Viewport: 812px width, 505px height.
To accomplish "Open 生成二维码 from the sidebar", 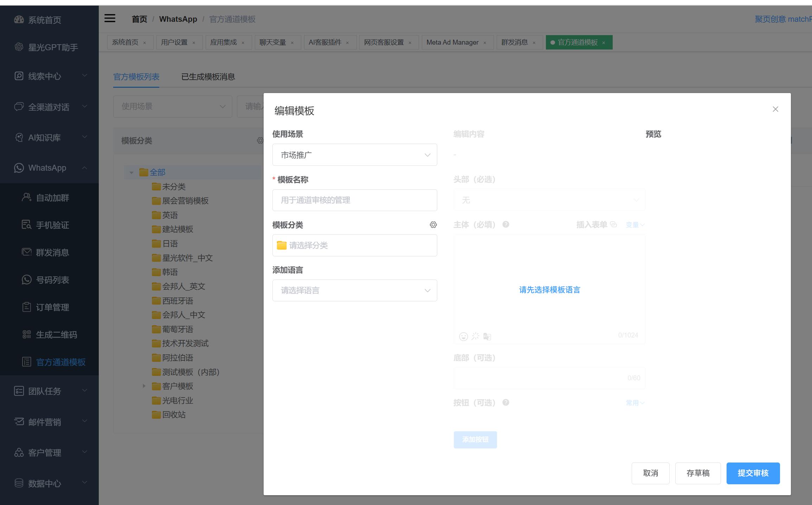I will click(x=56, y=335).
